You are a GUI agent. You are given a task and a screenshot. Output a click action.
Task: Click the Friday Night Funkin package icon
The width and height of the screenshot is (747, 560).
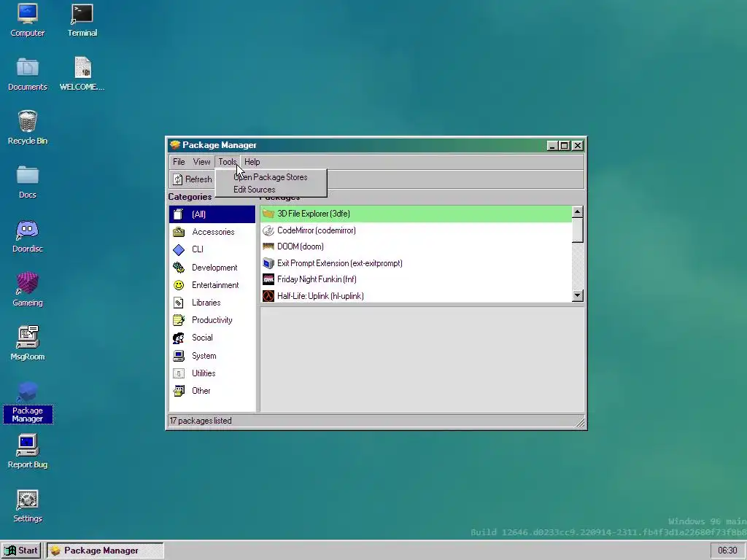pos(268,279)
